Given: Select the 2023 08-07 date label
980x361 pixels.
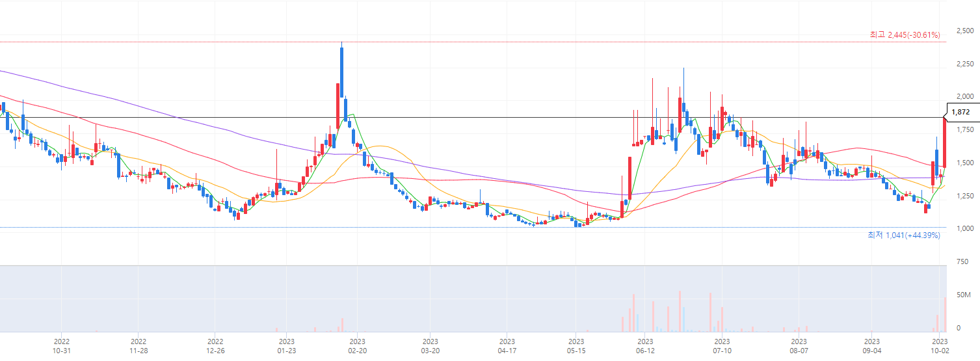Looking at the screenshot, I should click(x=799, y=345).
